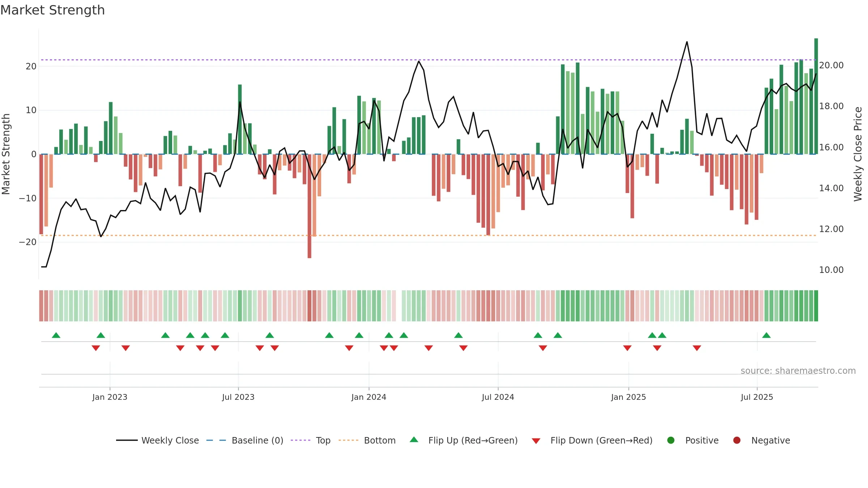Click the tallest green bar at far right
Image resolution: width=868 pixels, height=488 pixels.
pyautogui.click(x=816, y=96)
